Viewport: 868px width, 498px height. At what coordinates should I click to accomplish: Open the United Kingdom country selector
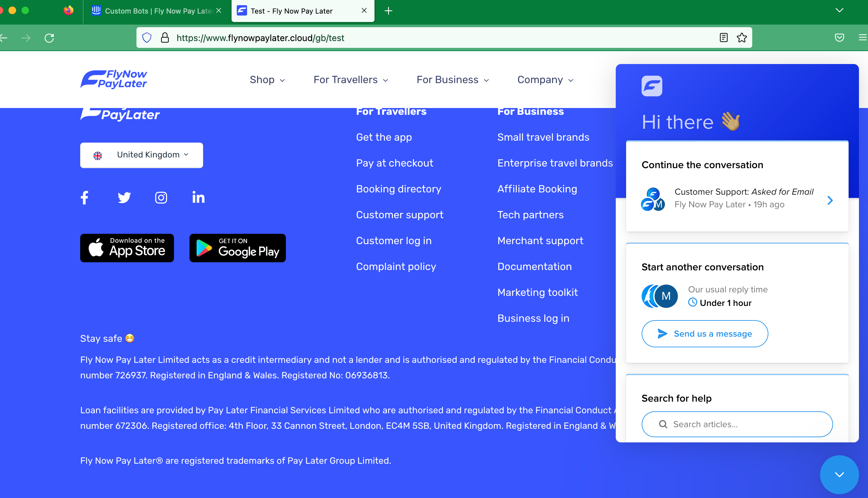[x=142, y=155]
